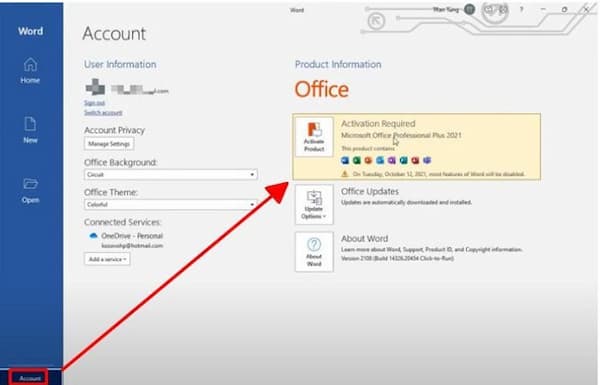
Task: Click the 'Product Information' heading
Action: [x=338, y=64]
